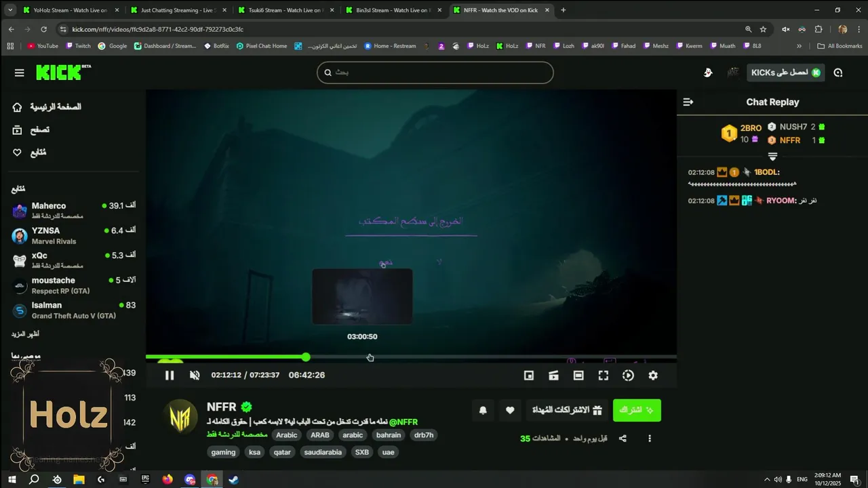Open the Browse sidebar link
This screenshot has width=868, height=488.
[x=31, y=129]
